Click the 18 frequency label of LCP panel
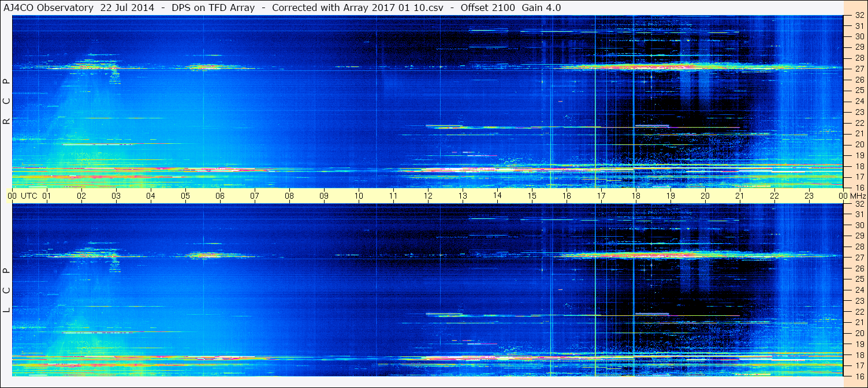 point(859,355)
